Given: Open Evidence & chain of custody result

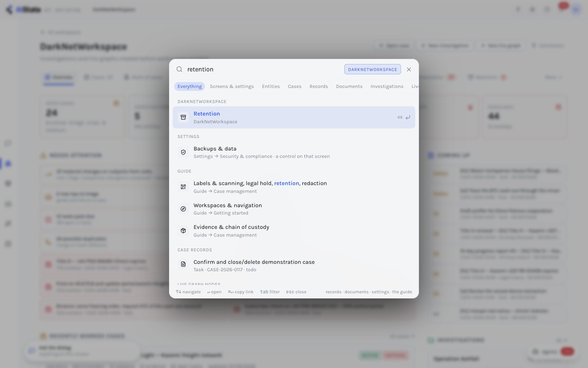Looking at the screenshot, I should (294, 231).
